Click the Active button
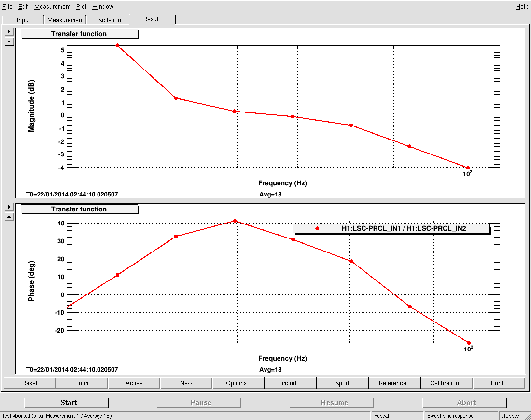 [134, 383]
